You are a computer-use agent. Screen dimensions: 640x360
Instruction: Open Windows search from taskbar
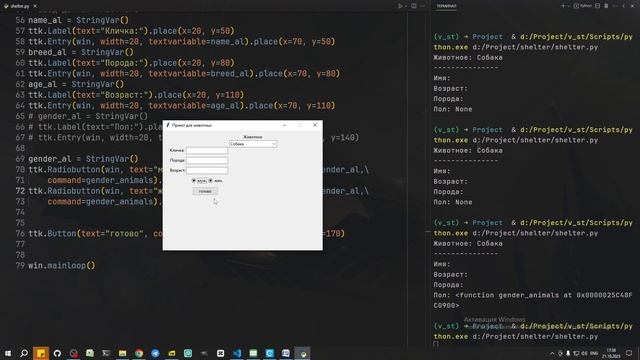point(24,353)
